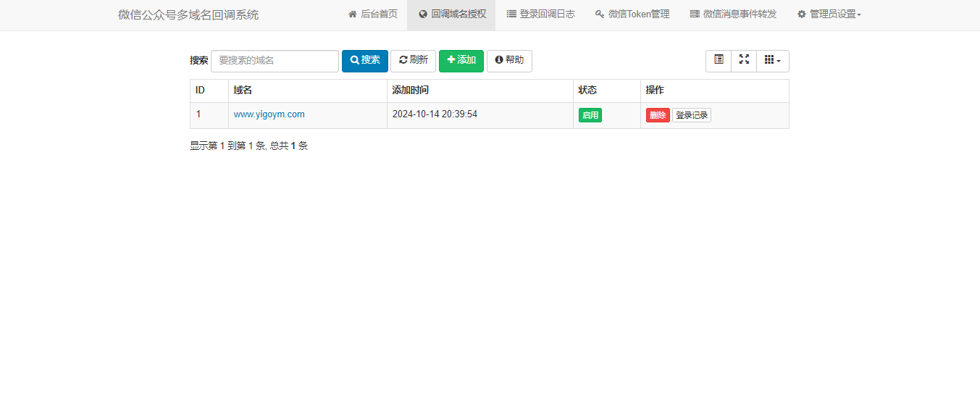Image resolution: width=980 pixels, height=420 pixels.
Task: Toggle the detail view icon above the table
Action: (718, 61)
